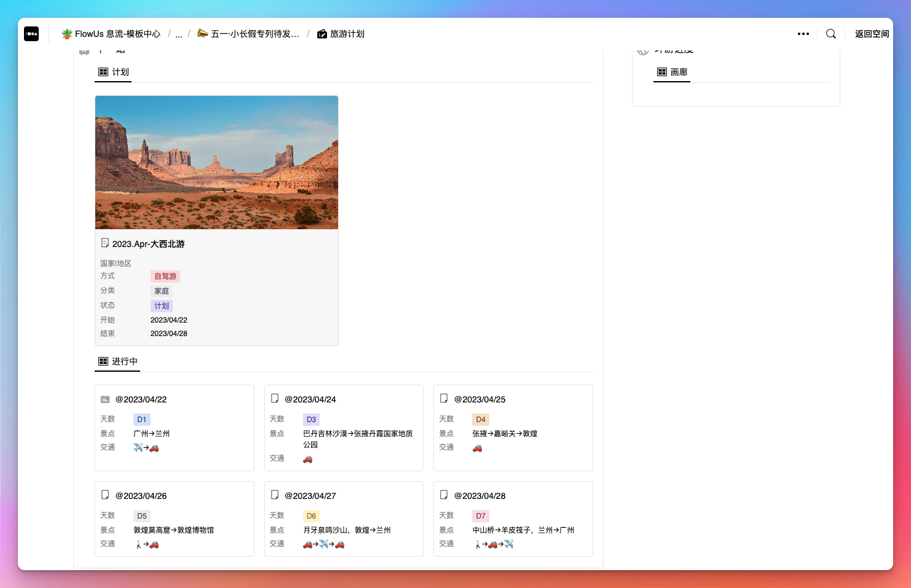
Task: Click the notepad icon before 旅游计划
Action: pos(322,34)
